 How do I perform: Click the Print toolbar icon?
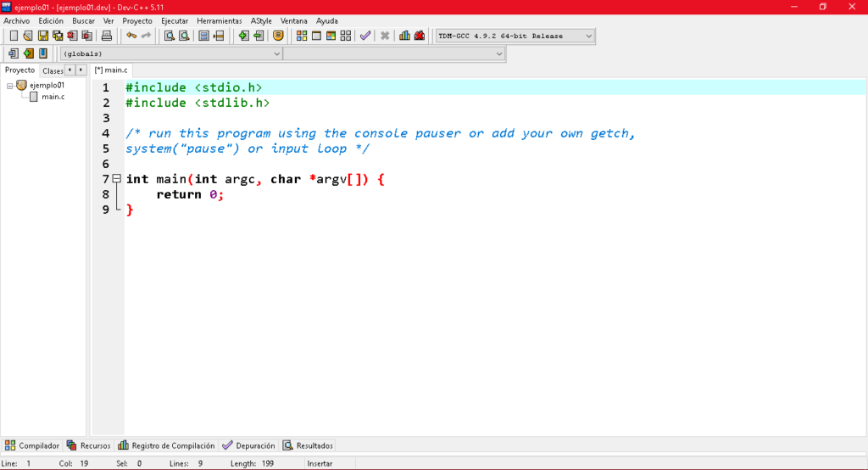(x=106, y=36)
